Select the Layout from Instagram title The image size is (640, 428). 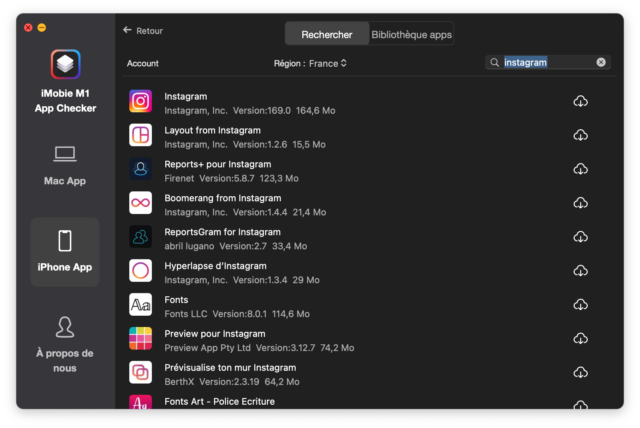(x=212, y=130)
